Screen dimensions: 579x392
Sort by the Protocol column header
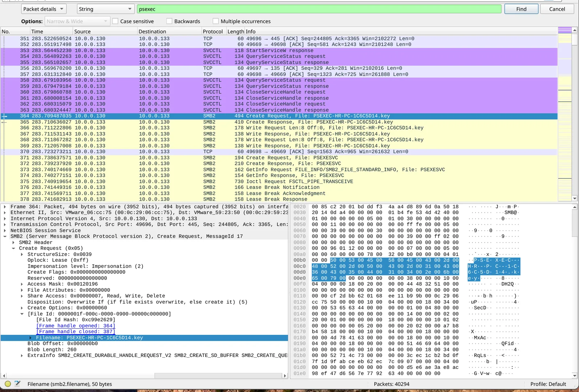[x=214, y=31]
